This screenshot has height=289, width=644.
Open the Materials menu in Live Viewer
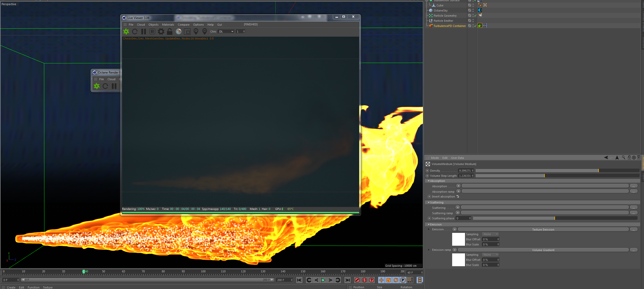pos(168,25)
